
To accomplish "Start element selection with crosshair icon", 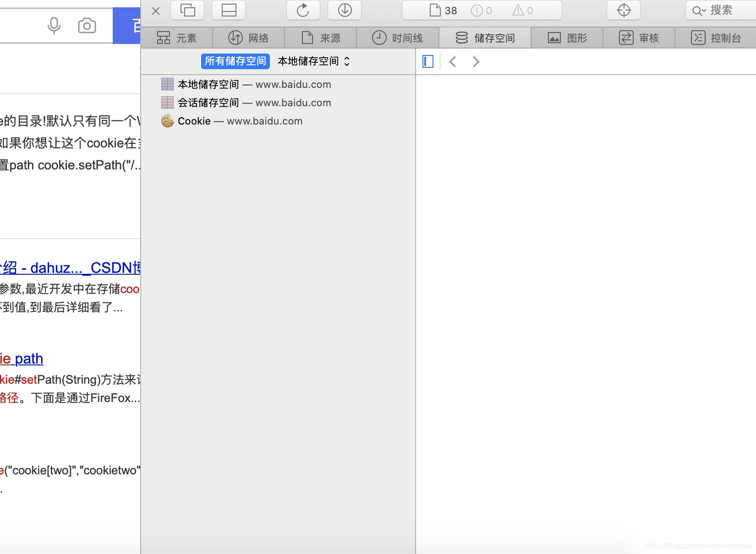I will pyautogui.click(x=624, y=10).
